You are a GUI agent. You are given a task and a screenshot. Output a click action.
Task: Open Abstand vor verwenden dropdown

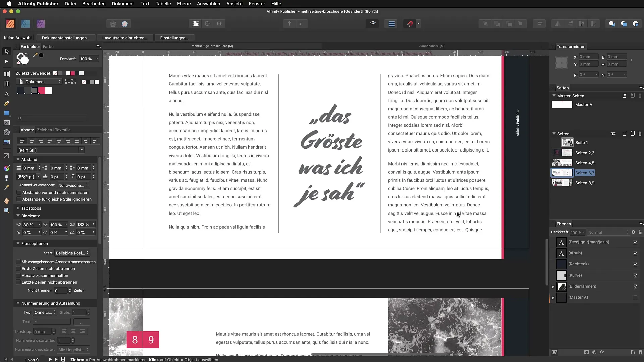73,185
